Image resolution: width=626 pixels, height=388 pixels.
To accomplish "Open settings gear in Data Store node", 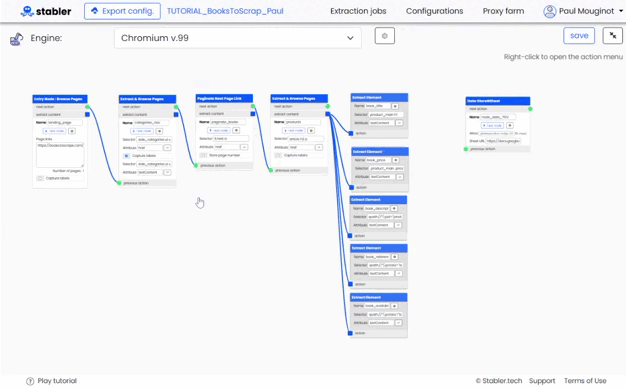I will click(x=510, y=125).
